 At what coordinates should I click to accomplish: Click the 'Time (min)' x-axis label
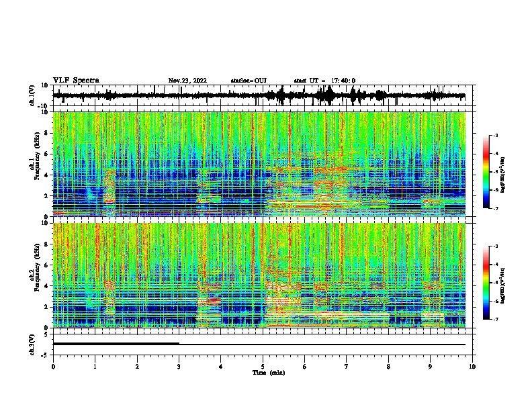tap(269, 373)
